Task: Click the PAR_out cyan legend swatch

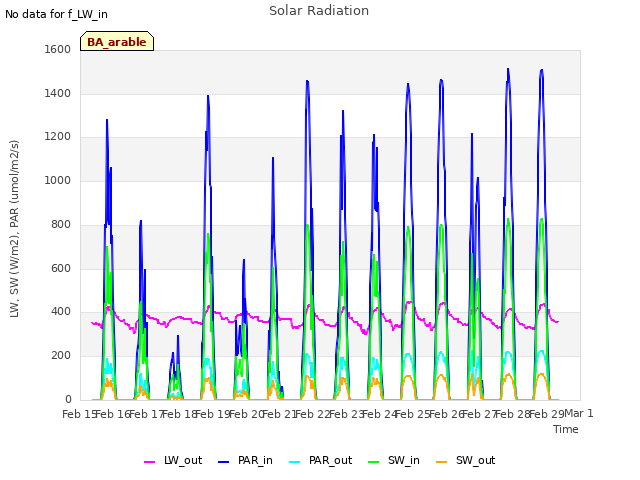Action: click(294, 462)
